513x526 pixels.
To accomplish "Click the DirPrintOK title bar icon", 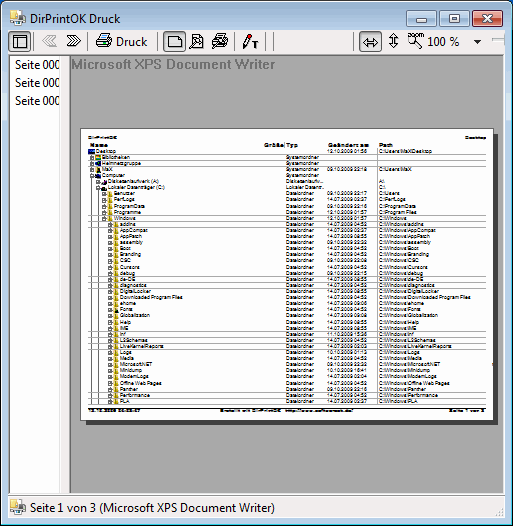I will tap(17, 18).
